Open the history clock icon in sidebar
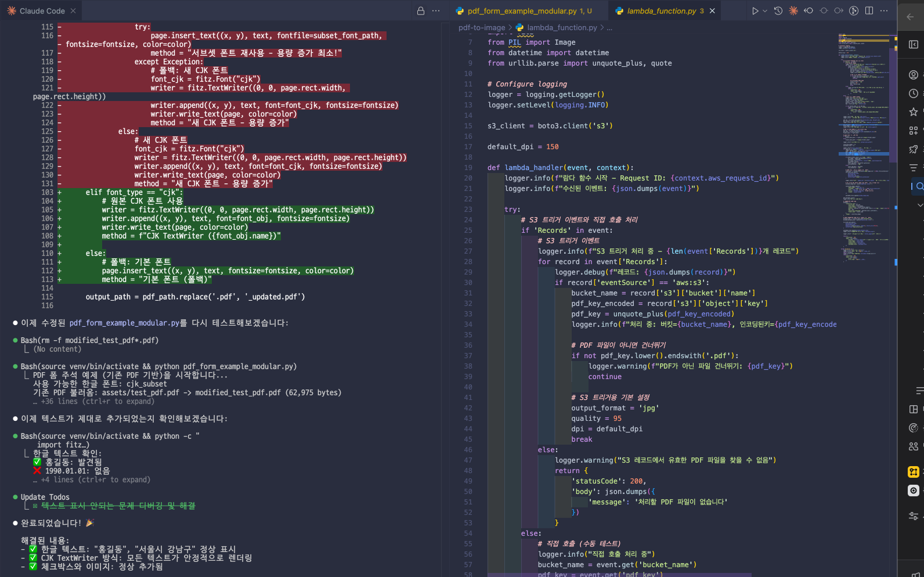This screenshot has height=577, width=924. pos(914,93)
